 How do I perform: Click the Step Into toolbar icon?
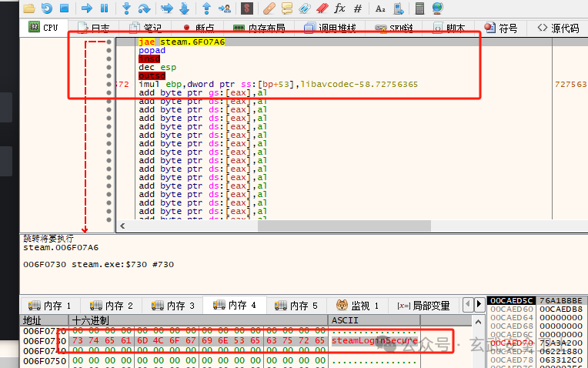coord(126,8)
